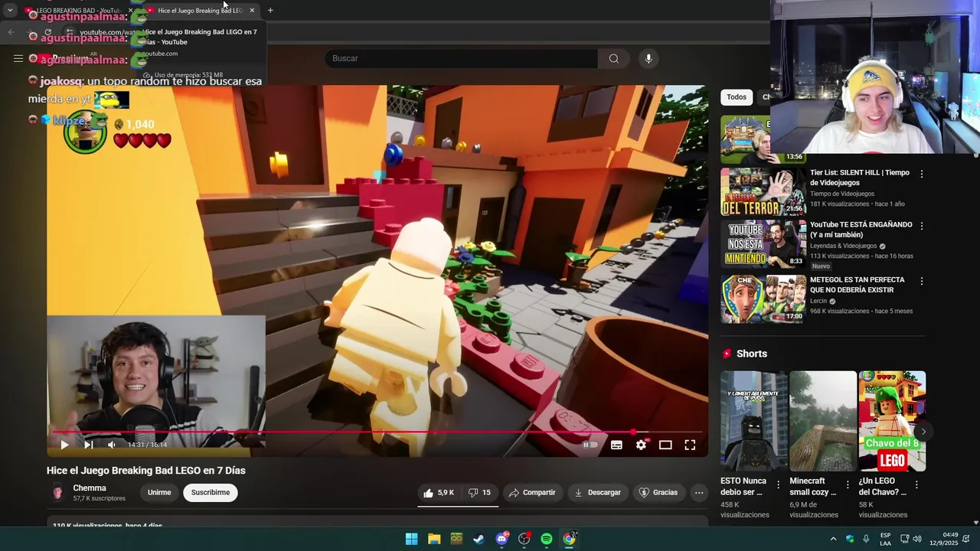This screenshot has width=980, height=551.
Task: Reload the page
Action: click(x=47, y=32)
